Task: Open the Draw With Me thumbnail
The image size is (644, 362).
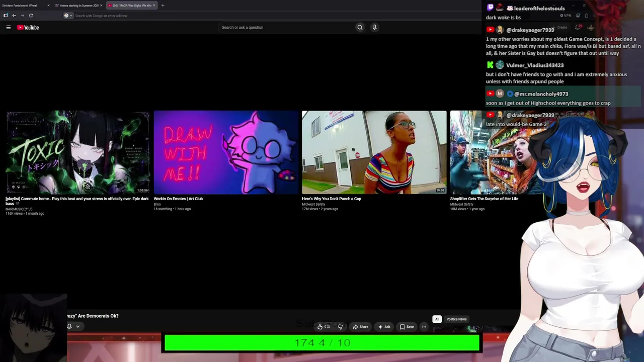Action: point(226,152)
